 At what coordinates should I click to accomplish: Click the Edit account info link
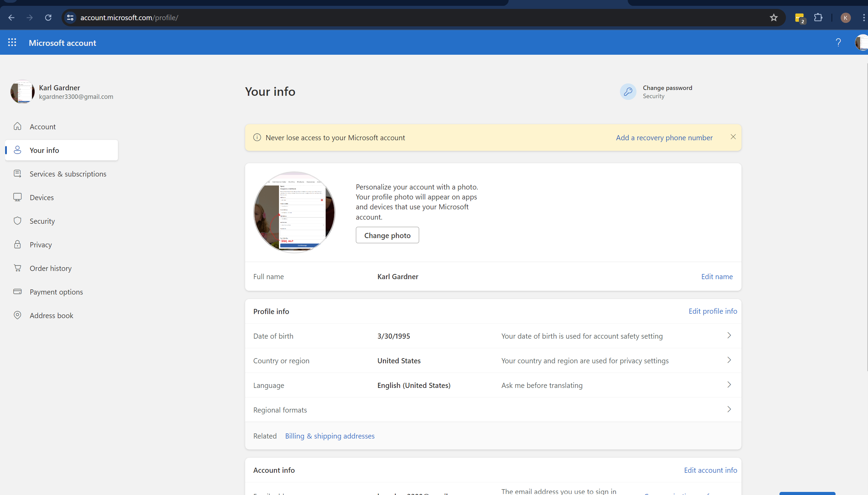[710, 470]
